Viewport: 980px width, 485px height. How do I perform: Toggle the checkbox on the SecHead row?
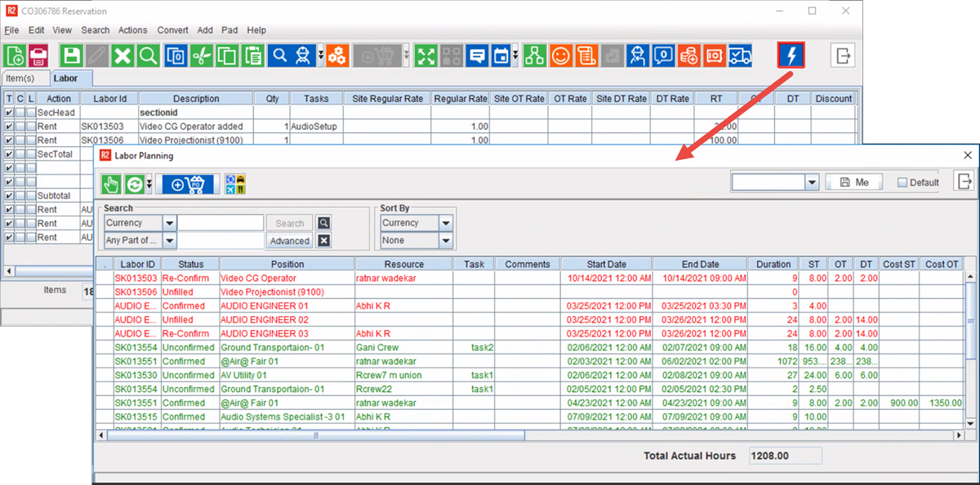click(x=9, y=113)
